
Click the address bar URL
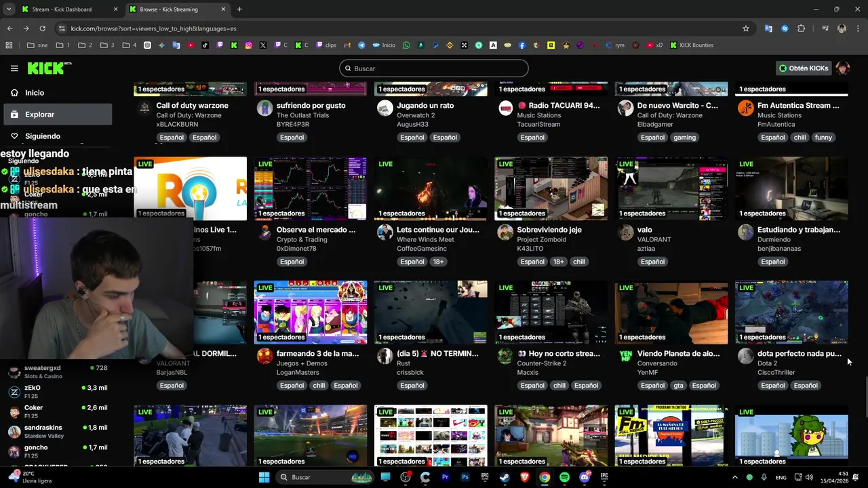[153, 28]
